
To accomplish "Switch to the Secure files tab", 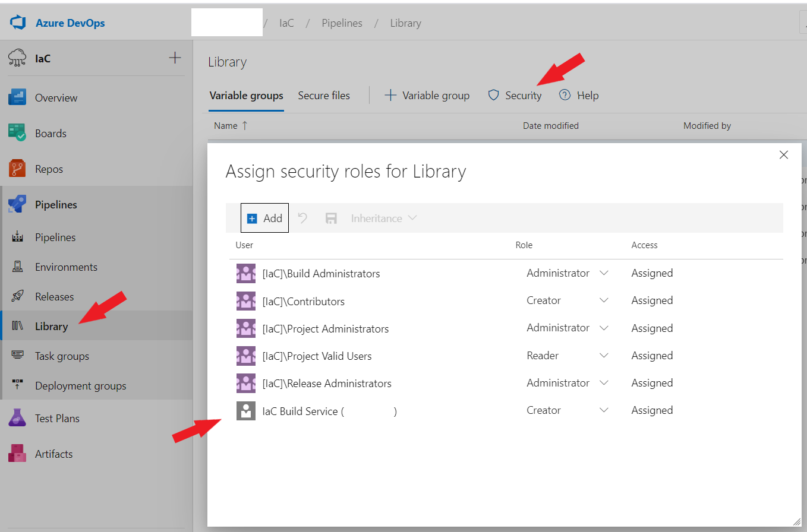I will pyautogui.click(x=324, y=96).
